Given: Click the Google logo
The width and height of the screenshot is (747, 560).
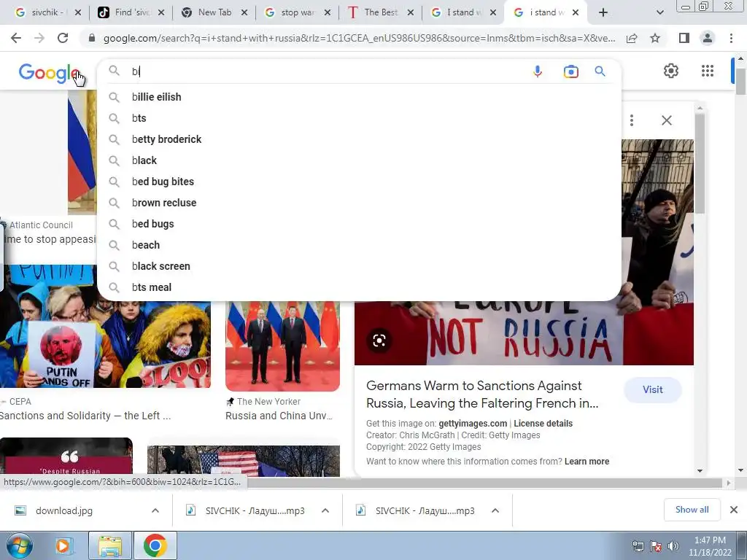Looking at the screenshot, I should click(49, 73).
